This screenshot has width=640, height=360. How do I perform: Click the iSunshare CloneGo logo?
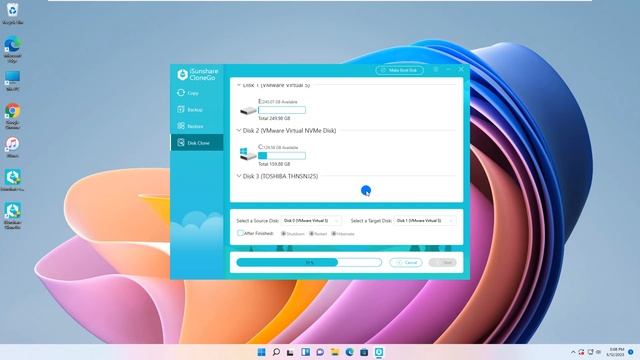198,74
